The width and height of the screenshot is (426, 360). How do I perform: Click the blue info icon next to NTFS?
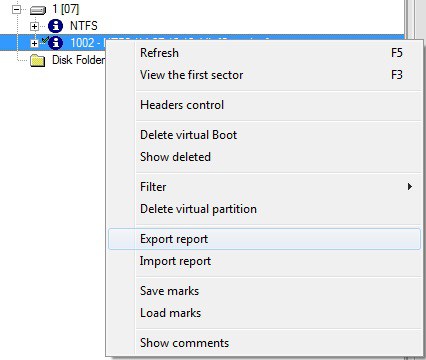pyautogui.click(x=55, y=26)
